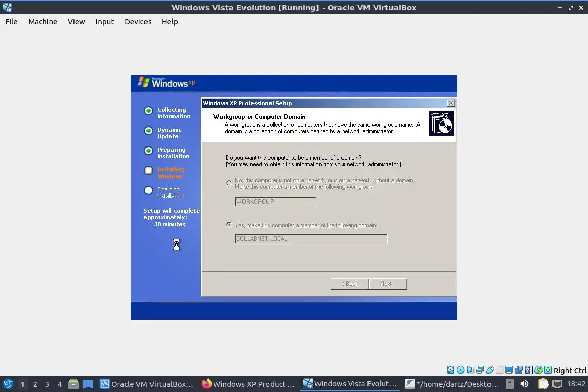Click the audio settings icon in VirtualBox status bar
Viewport: 588px width, 392px height.
point(470,370)
